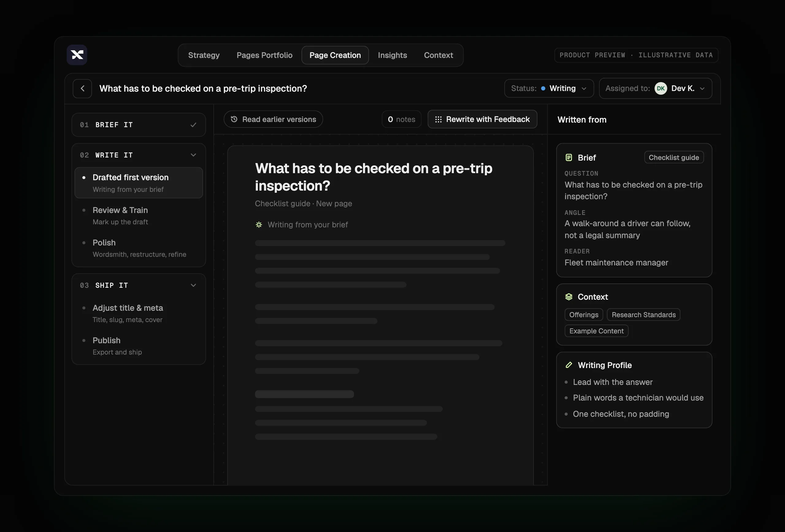This screenshot has width=785, height=532.
Task: Click the Context layers icon
Action: 569,297
